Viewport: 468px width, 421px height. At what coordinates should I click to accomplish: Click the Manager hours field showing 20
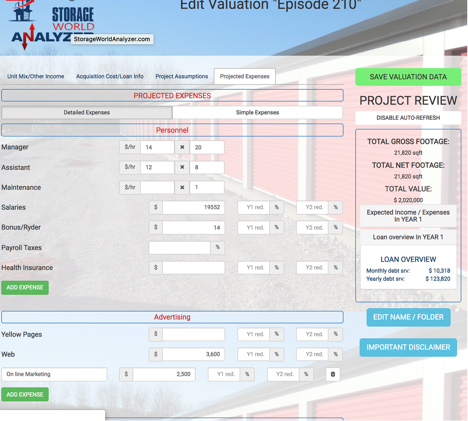coord(207,147)
